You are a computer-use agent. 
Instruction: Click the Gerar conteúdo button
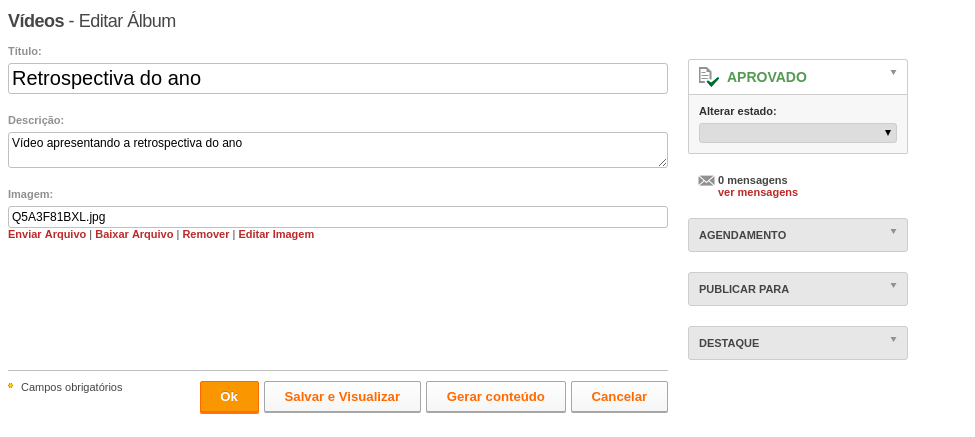point(496,397)
